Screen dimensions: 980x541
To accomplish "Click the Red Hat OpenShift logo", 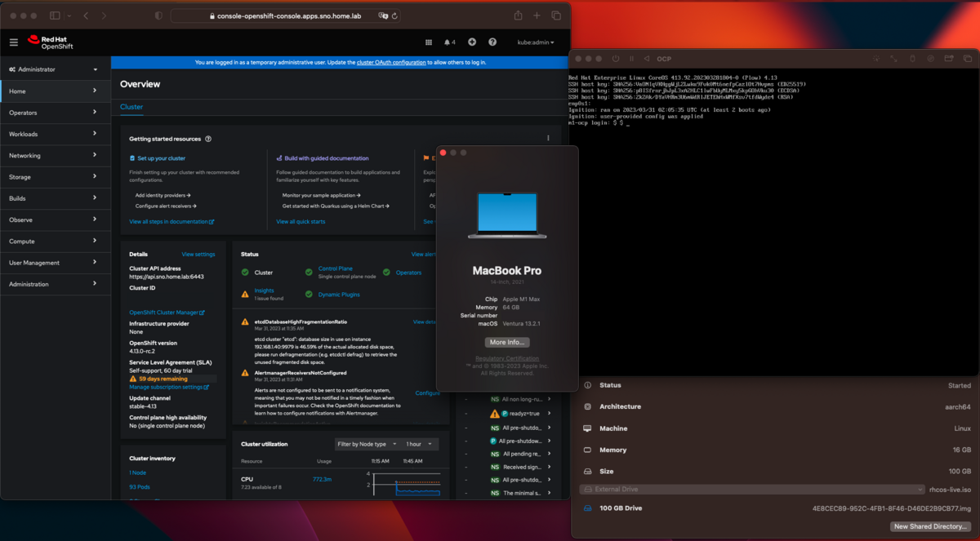I will click(51, 42).
